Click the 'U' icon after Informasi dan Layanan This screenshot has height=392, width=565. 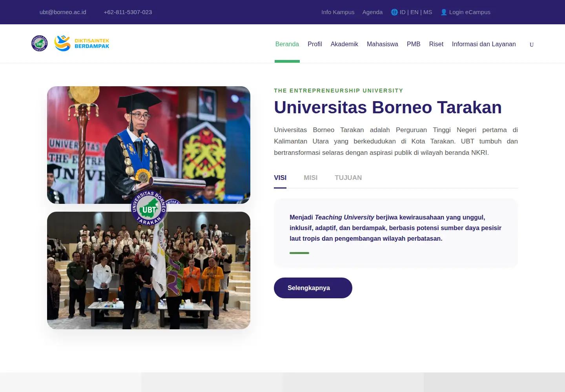coord(532,44)
